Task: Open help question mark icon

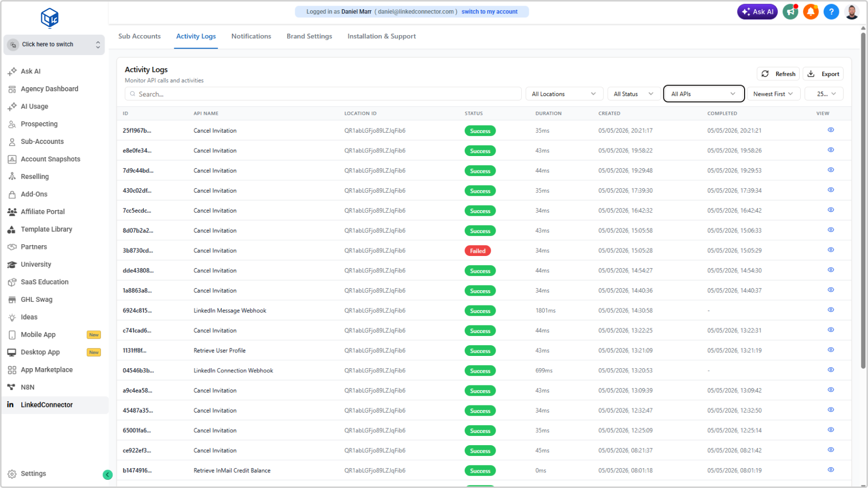Action: (x=831, y=12)
